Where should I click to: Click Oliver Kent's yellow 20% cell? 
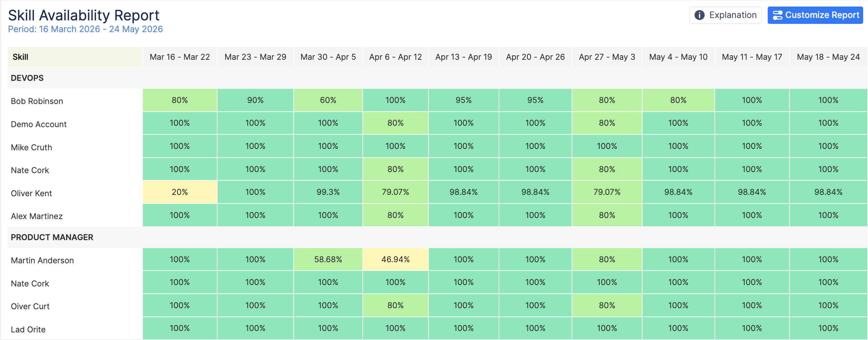(x=180, y=192)
